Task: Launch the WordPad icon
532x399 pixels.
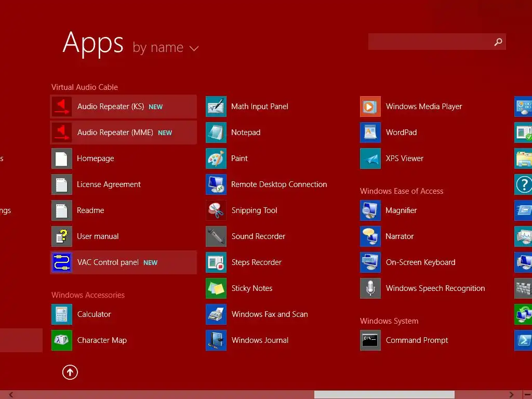Action: 370,132
